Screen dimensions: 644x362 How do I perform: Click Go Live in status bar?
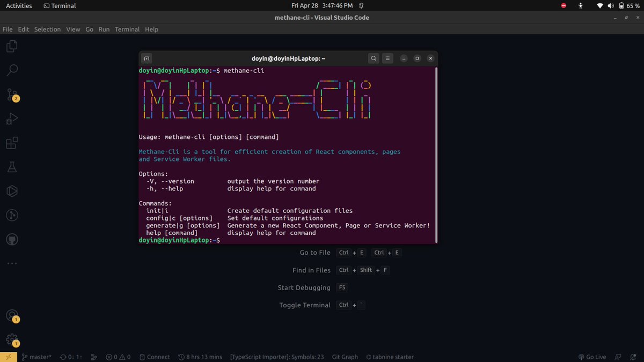point(592,357)
